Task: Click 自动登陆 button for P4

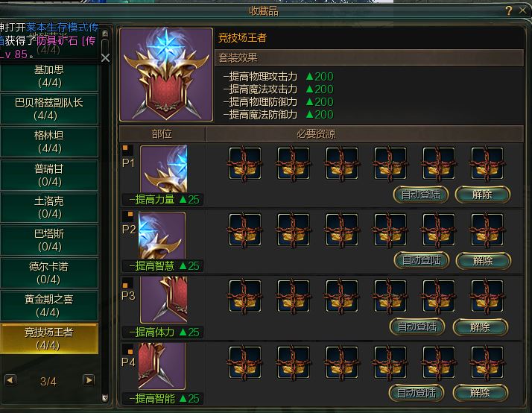Action: [417, 393]
